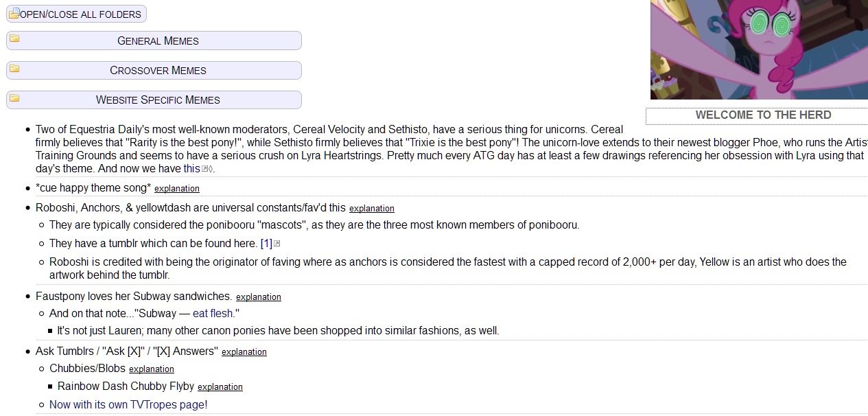Expand the Crossover Memes folder
Screen dimensions: 868x416
(x=158, y=70)
